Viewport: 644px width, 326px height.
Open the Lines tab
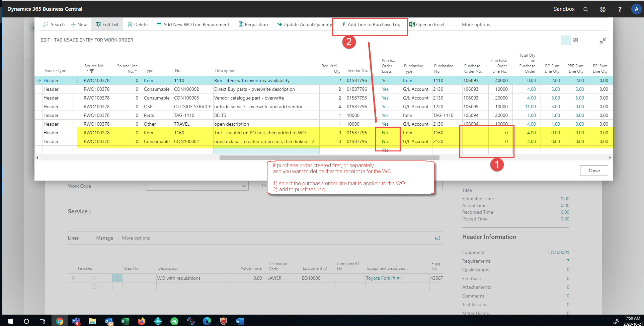(x=73, y=238)
